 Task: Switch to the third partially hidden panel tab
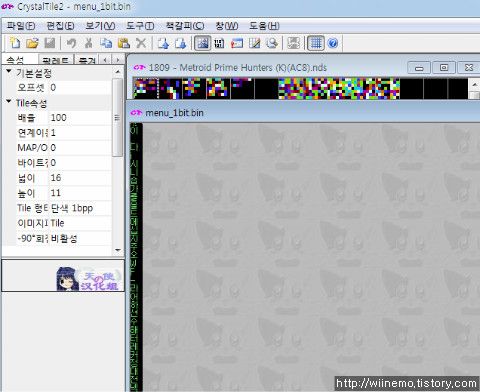(x=87, y=60)
